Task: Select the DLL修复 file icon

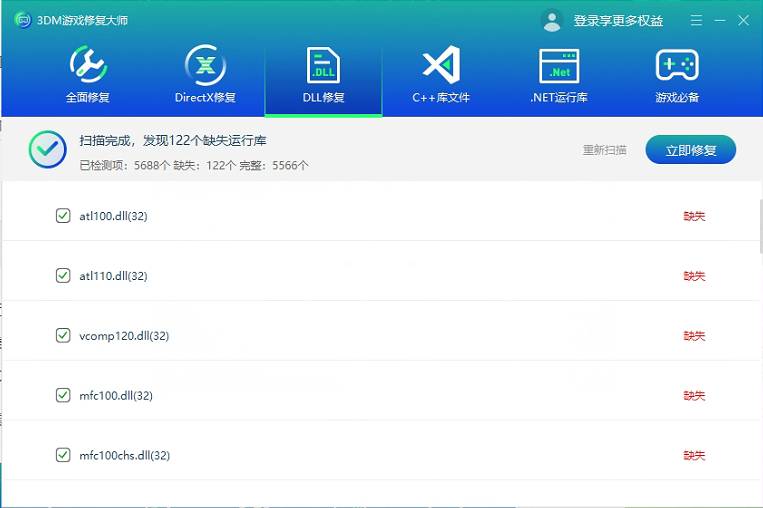Action: 323,65
